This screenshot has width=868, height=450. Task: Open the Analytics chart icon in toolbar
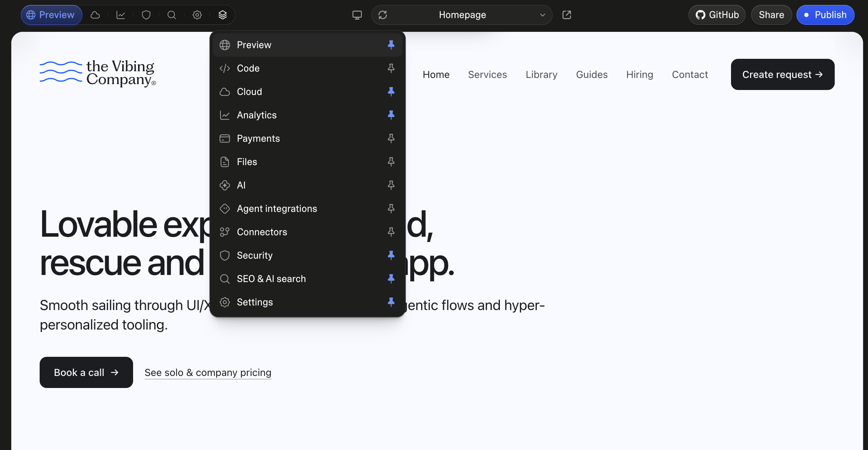[x=121, y=15]
